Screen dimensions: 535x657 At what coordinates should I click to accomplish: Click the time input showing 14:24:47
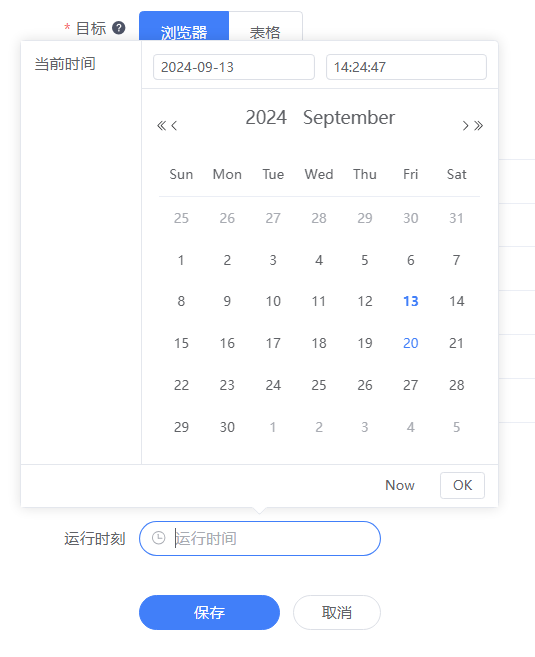[406, 67]
